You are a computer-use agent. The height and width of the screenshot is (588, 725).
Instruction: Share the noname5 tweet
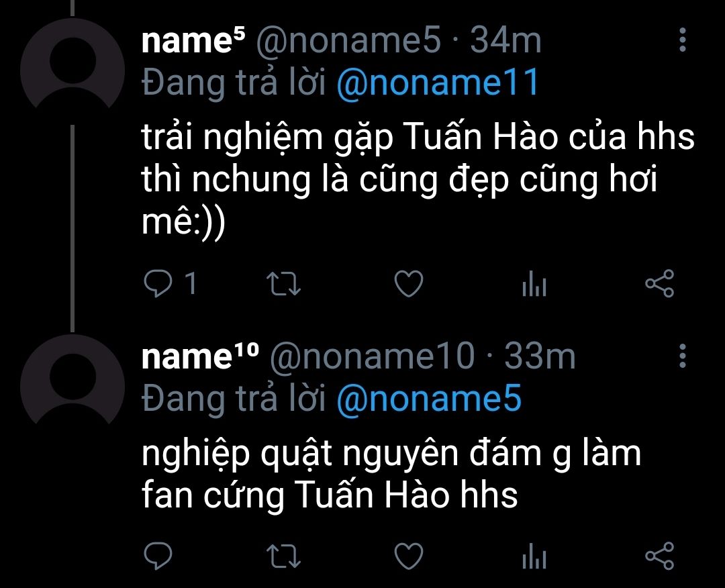pos(660,283)
